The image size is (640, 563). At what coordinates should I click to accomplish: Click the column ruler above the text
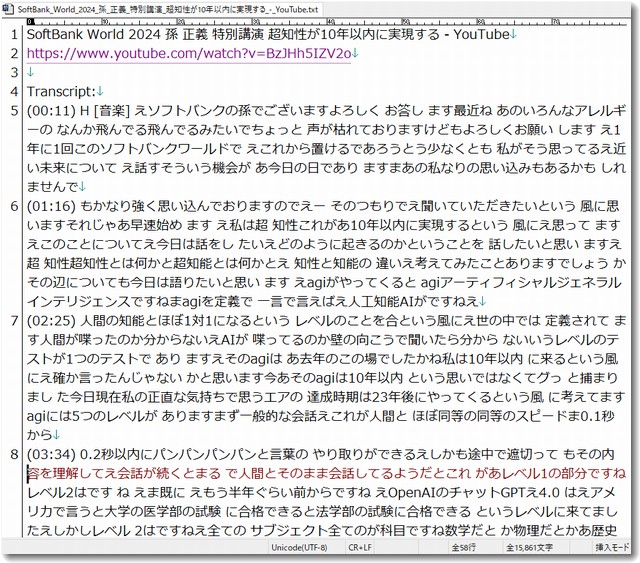327,22
